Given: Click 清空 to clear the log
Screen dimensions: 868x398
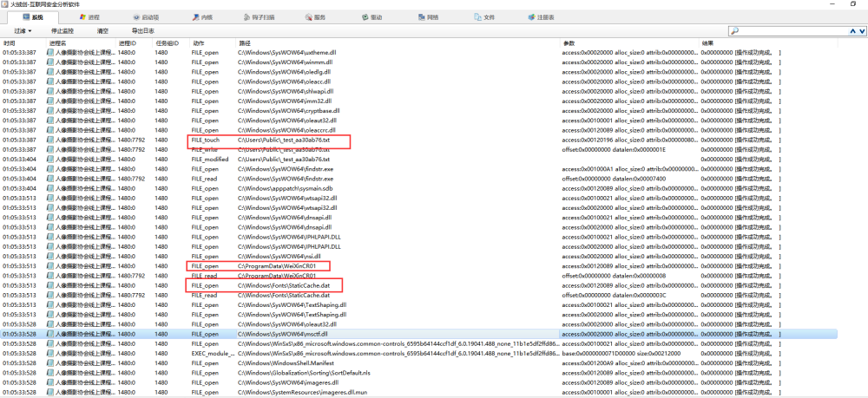Looking at the screenshot, I should click(x=102, y=31).
